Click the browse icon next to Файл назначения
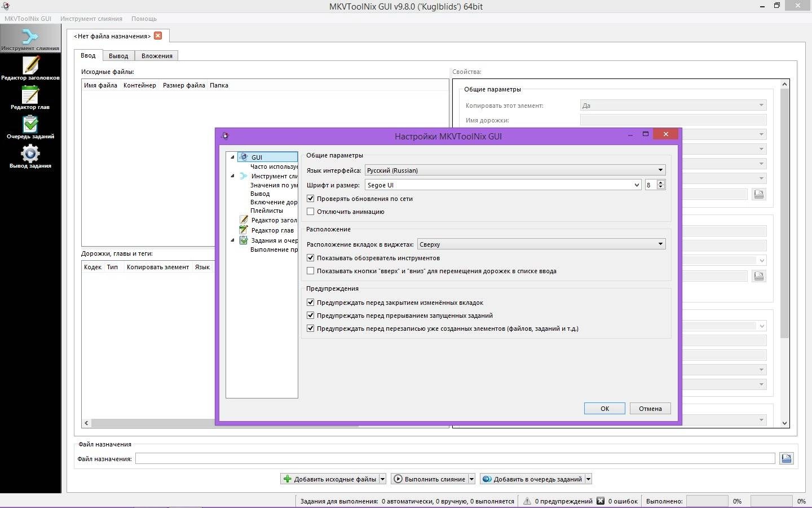Screen dimensions: 812x508 [786, 458]
